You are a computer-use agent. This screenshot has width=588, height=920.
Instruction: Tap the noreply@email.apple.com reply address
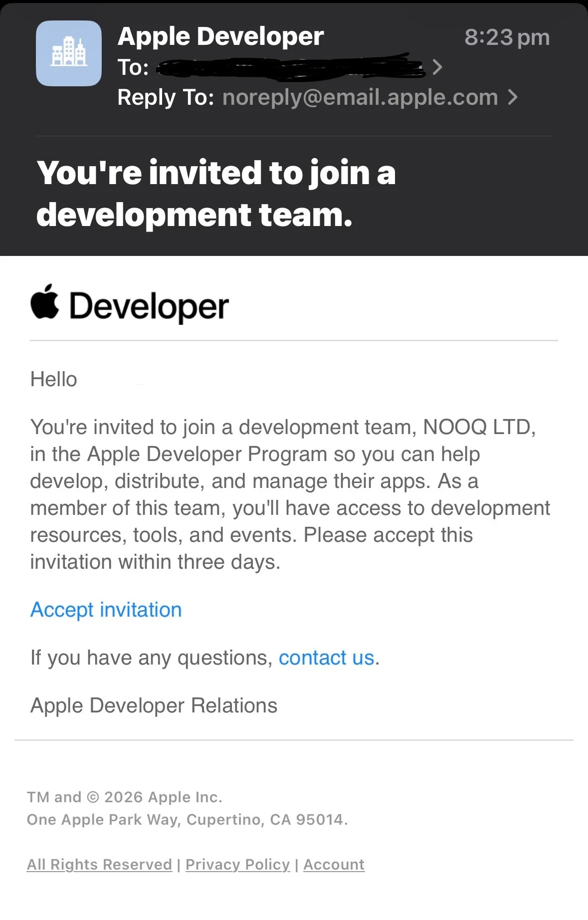pyautogui.click(x=361, y=97)
